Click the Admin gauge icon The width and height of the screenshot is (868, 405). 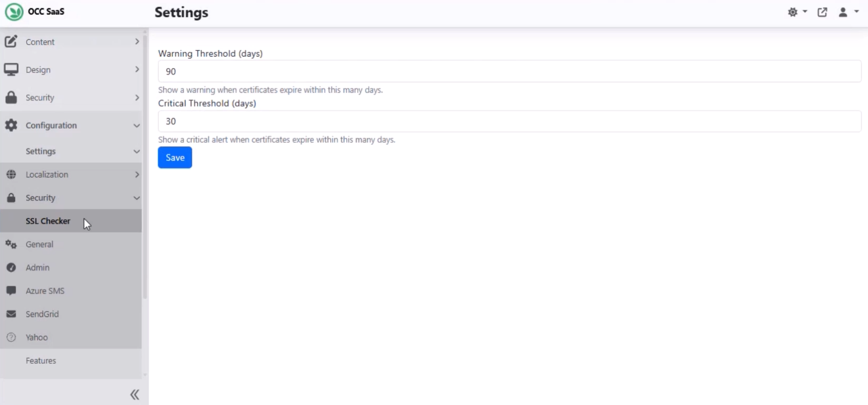(11, 267)
